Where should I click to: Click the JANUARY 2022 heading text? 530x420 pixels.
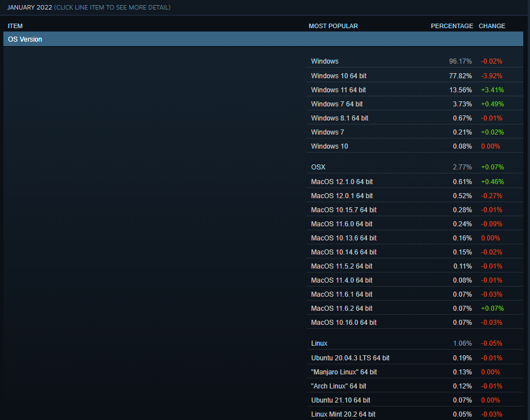[x=30, y=7]
